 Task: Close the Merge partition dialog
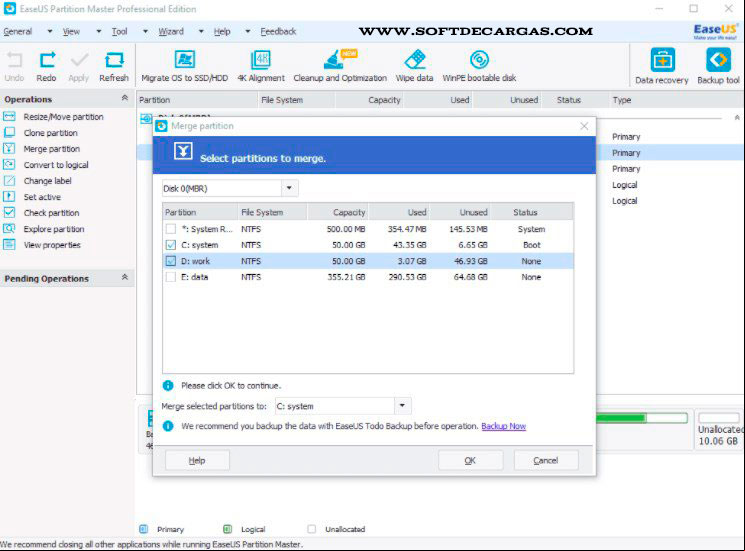click(x=584, y=126)
